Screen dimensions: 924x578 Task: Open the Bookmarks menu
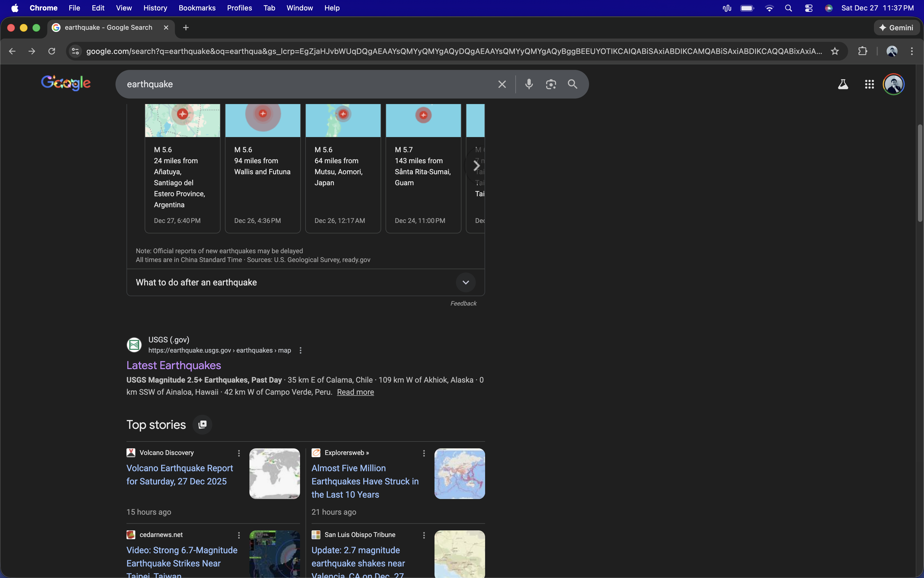(197, 8)
